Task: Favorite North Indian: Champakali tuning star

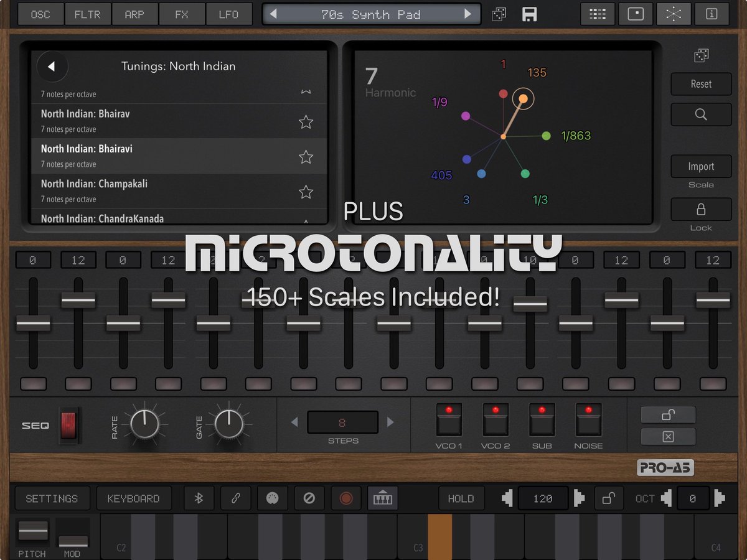Action: [x=306, y=192]
